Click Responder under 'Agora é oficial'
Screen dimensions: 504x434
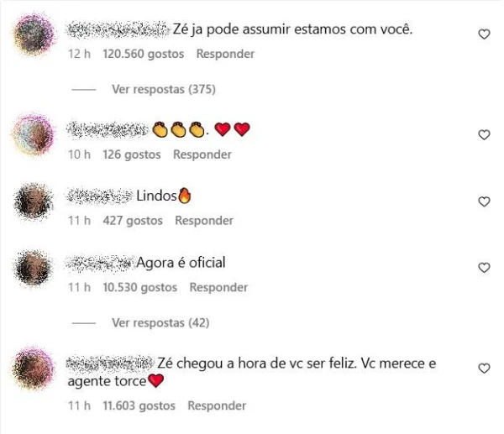point(218,287)
